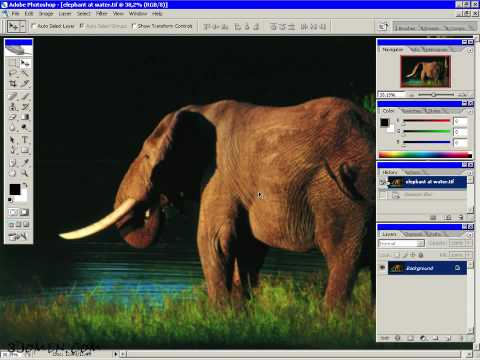Image resolution: width=480 pixels, height=360 pixels.
Task: Select the Brush tool
Action: coord(25,97)
